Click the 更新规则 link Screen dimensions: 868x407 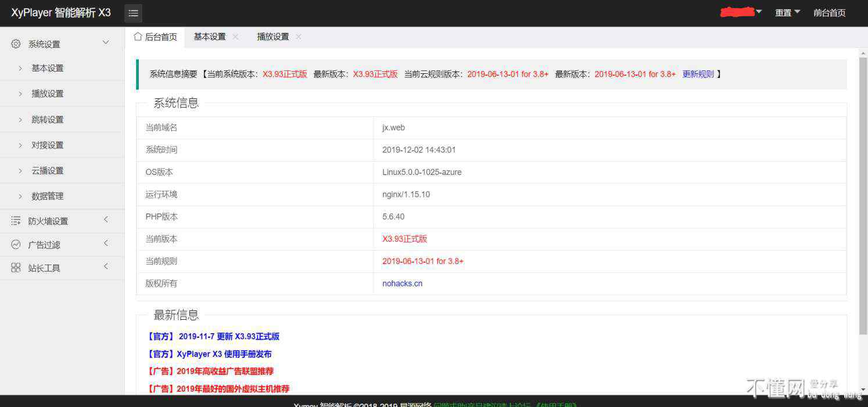coord(698,74)
